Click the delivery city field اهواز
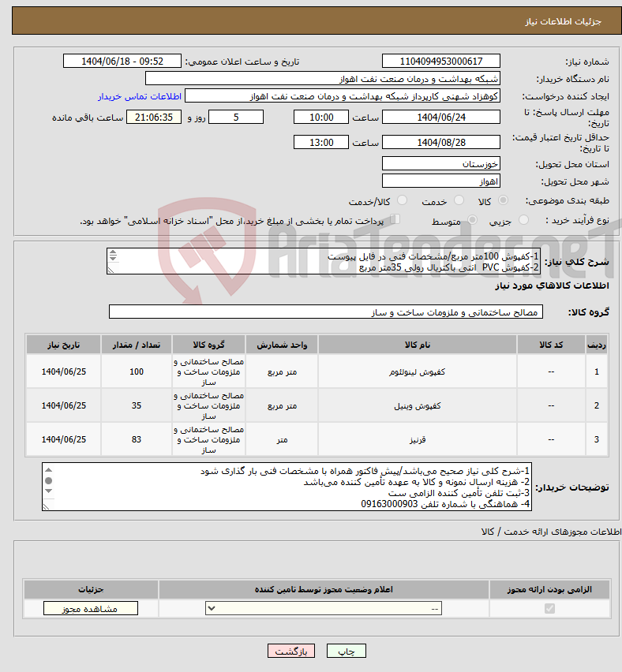 (x=441, y=181)
